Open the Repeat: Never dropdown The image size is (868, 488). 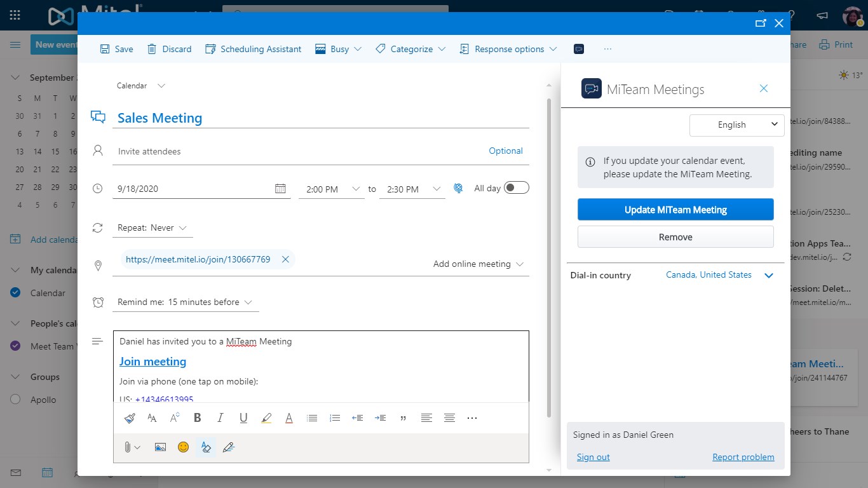click(x=153, y=228)
